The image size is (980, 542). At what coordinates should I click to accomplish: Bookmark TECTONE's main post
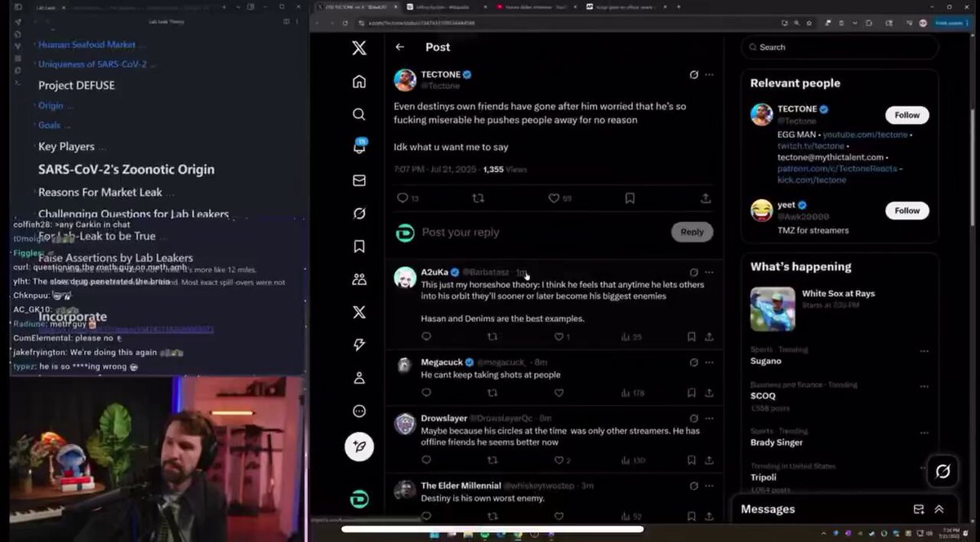[x=630, y=198]
